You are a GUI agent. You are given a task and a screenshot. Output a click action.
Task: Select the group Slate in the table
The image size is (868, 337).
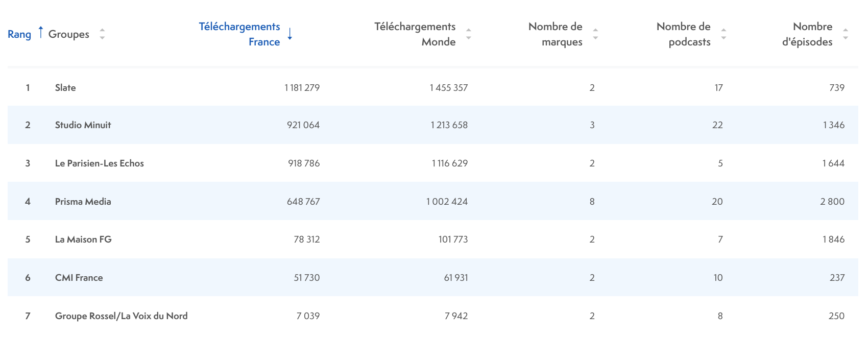coord(66,87)
